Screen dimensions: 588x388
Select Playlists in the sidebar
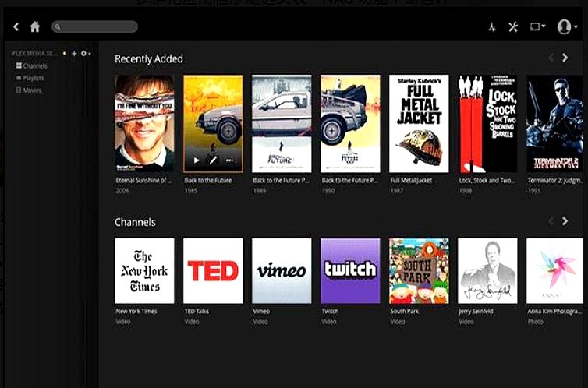click(33, 78)
